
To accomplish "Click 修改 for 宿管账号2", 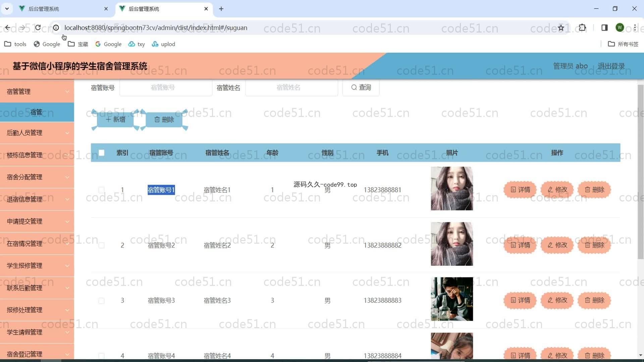I will point(557,245).
